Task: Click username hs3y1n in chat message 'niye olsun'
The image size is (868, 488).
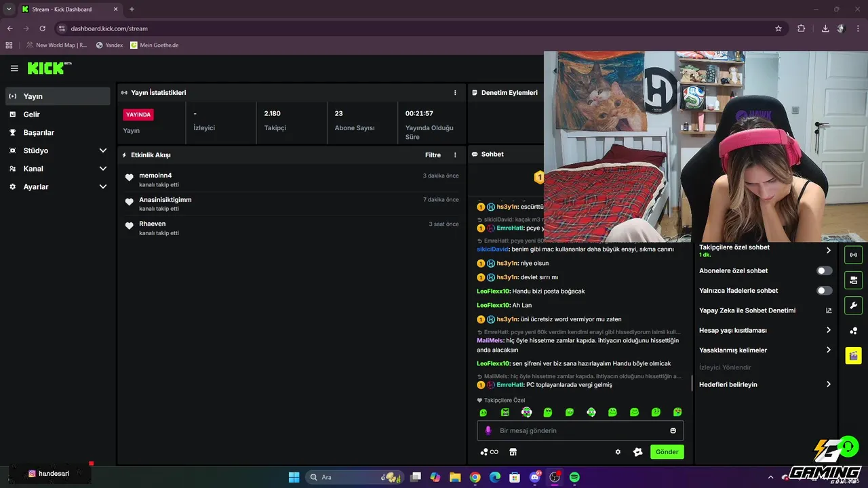Action: pyautogui.click(x=507, y=263)
